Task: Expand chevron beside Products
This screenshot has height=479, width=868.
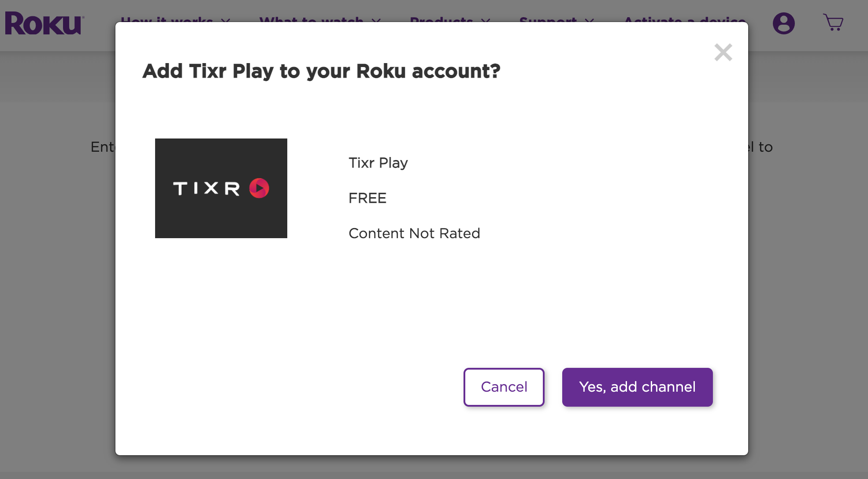Action: 486,19
